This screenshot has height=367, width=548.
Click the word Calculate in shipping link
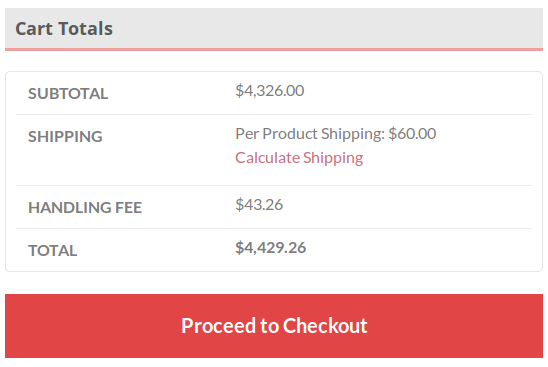point(267,158)
